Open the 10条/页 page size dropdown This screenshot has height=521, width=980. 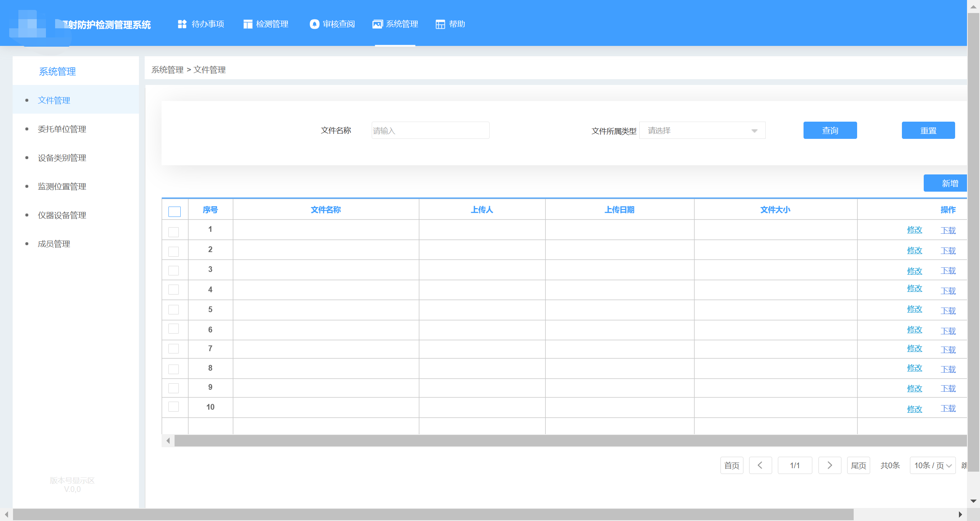[x=933, y=465]
